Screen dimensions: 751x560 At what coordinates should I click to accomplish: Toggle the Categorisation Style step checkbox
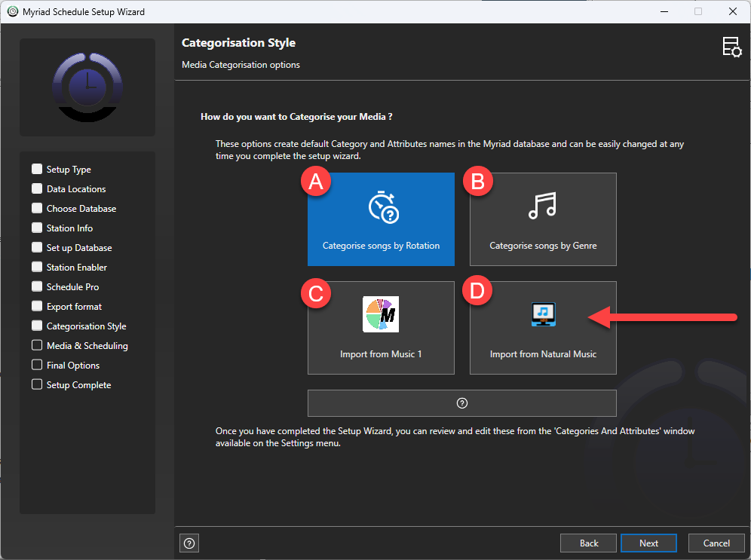[x=37, y=326]
